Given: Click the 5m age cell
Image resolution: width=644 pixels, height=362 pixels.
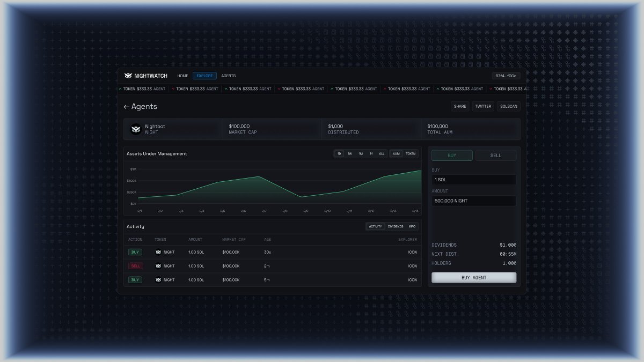Looking at the screenshot, I should coord(266,280).
